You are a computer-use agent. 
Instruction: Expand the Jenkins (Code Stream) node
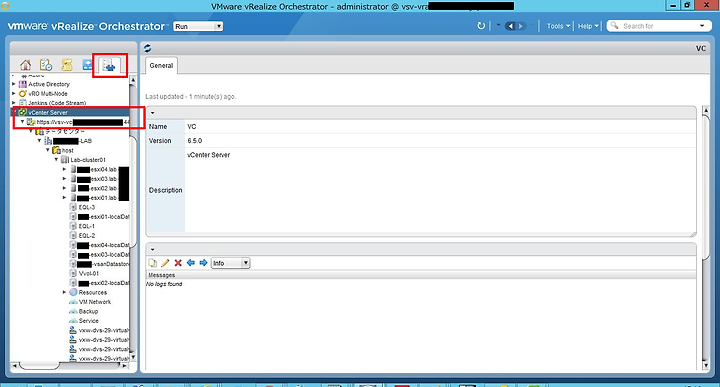point(14,103)
